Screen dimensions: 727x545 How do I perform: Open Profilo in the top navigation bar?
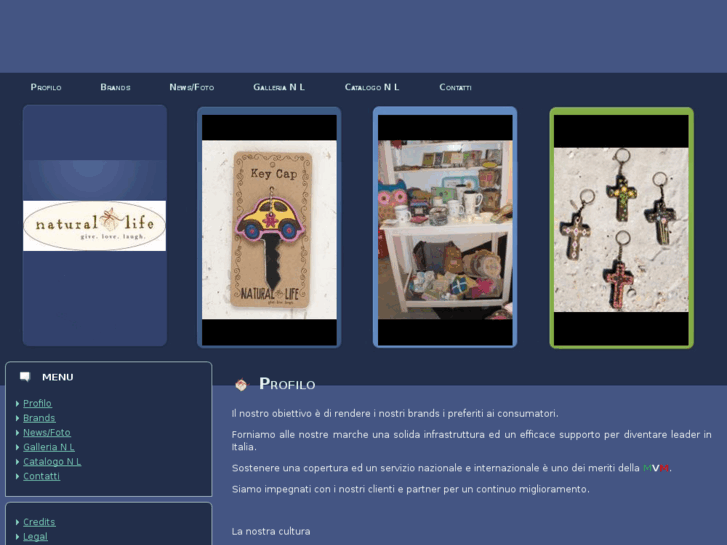pos(46,87)
